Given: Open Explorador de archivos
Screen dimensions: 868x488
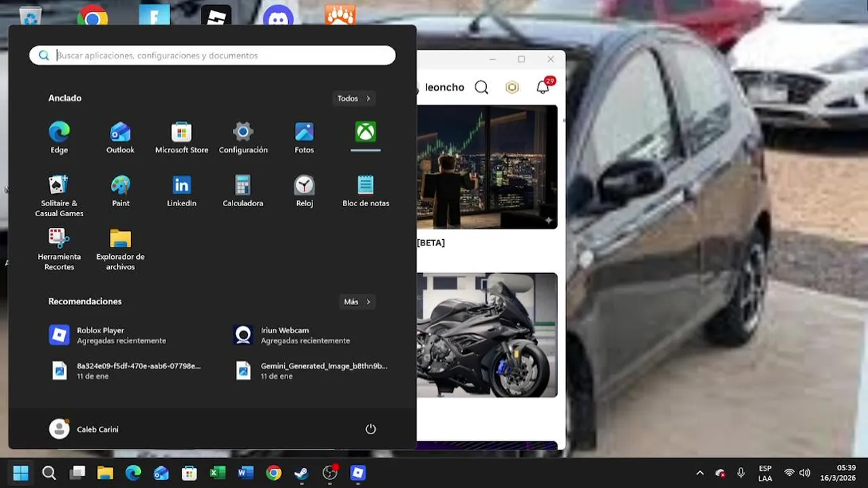Looking at the screenshot, I should (120, 249).
